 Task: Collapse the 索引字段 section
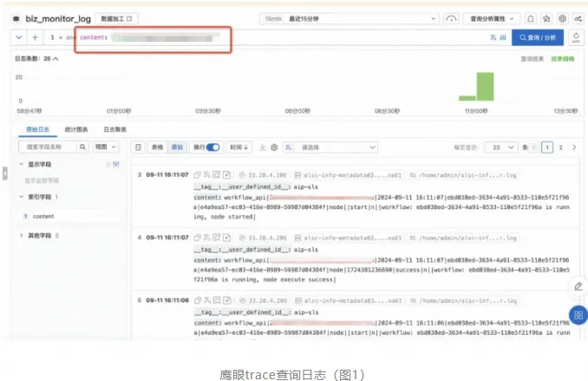(x=22, y=197)
